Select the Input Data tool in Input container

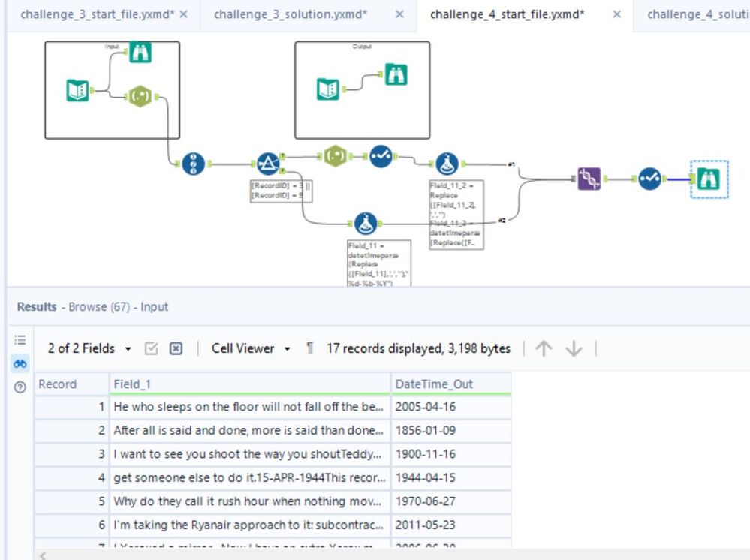77,90
